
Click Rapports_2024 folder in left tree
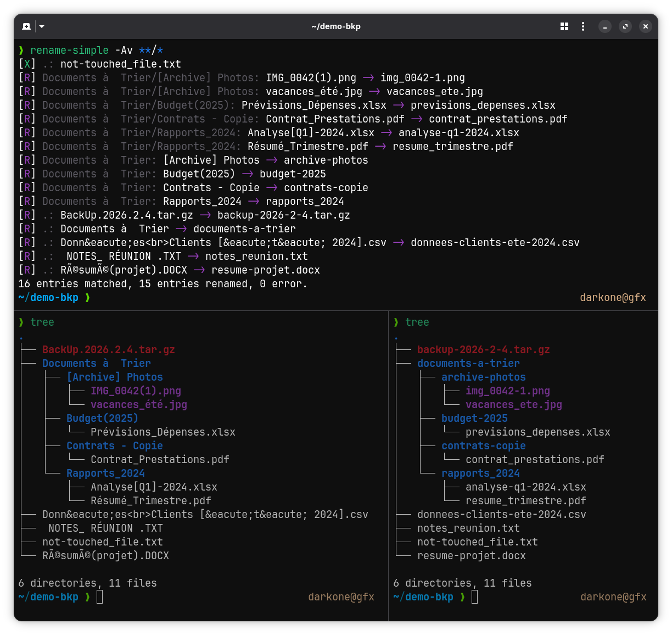coord(105,474)
